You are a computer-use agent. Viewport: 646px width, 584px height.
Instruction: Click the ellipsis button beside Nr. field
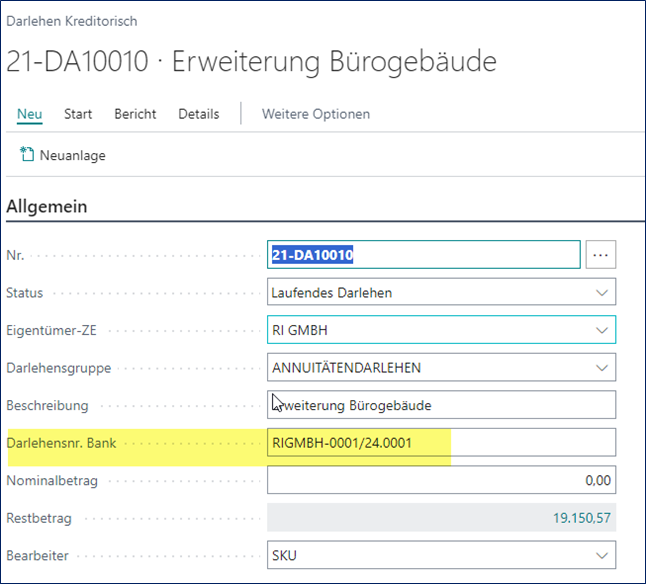click(x=600, y=255)
